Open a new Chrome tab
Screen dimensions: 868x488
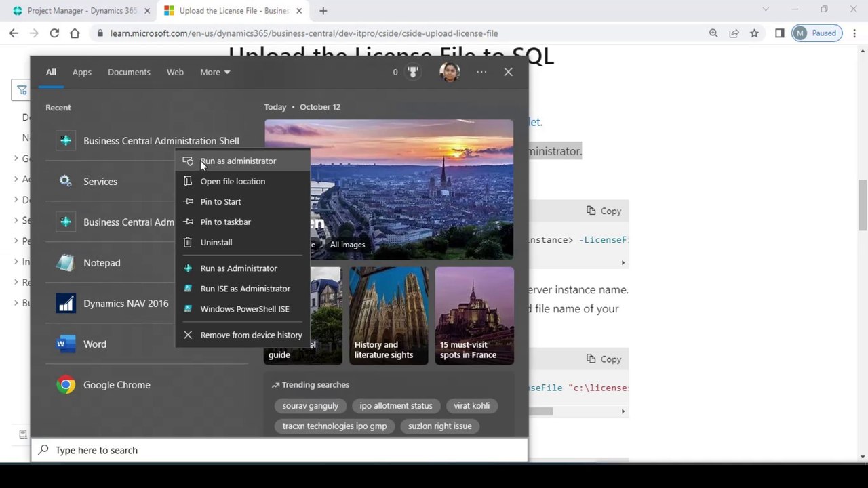tap(323, 11)
